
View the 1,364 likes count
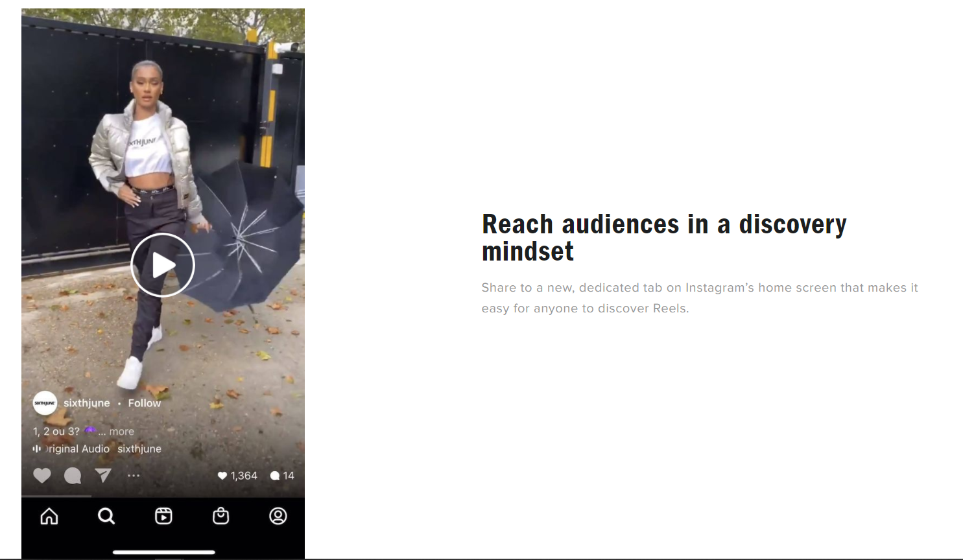[237, 476]
